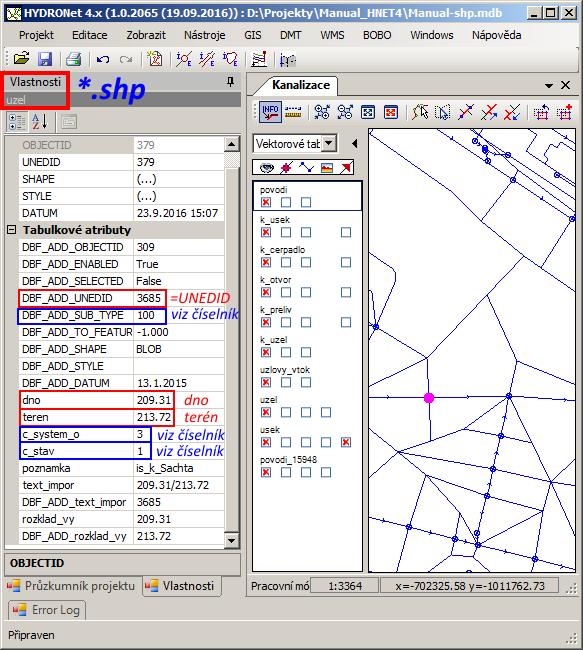The image size is (583, 650).
Task: Open the BOBO menu
Action: pyautogui.click(x=377, y=35)
